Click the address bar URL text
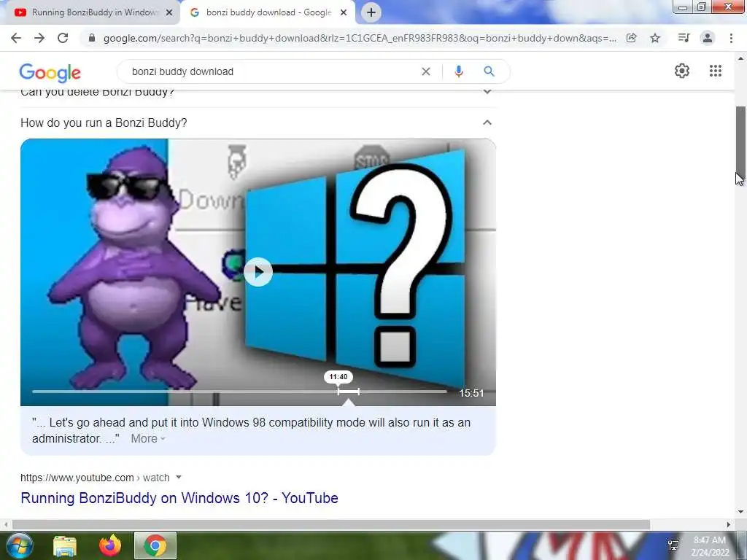This screenshot has height=560, width=747. [360, 38]
